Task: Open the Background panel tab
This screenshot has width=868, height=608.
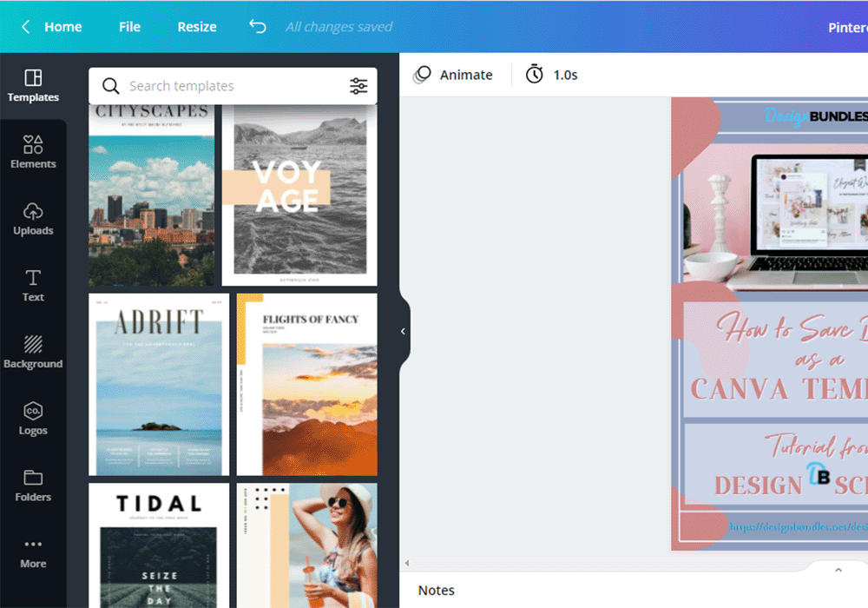Action: 33,352
